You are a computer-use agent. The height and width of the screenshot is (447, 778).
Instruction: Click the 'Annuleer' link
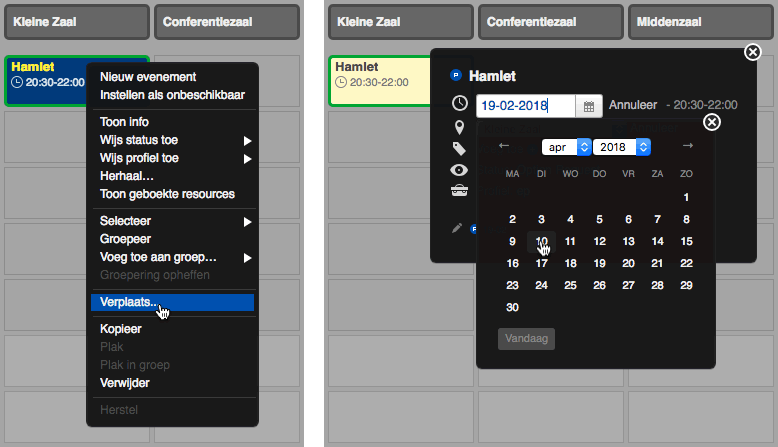[632, 105]
